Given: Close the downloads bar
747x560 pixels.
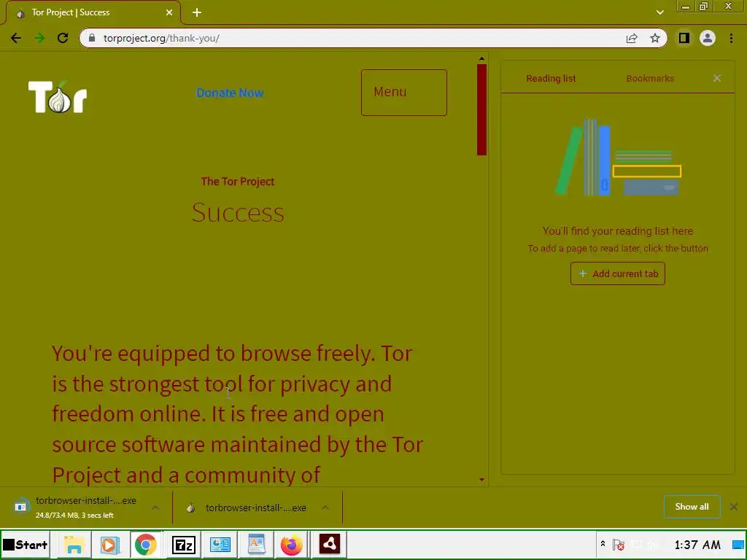Looking at the screenshot, I should pos(734,507).
